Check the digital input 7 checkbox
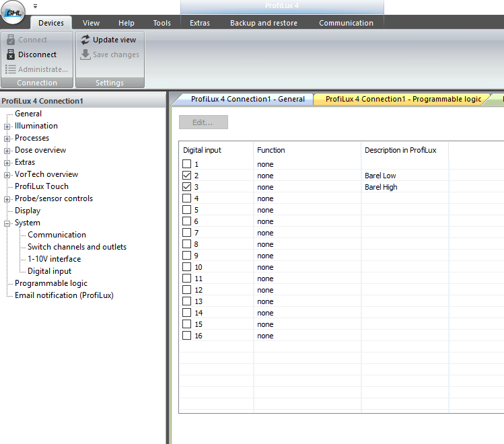 point(187,233)
